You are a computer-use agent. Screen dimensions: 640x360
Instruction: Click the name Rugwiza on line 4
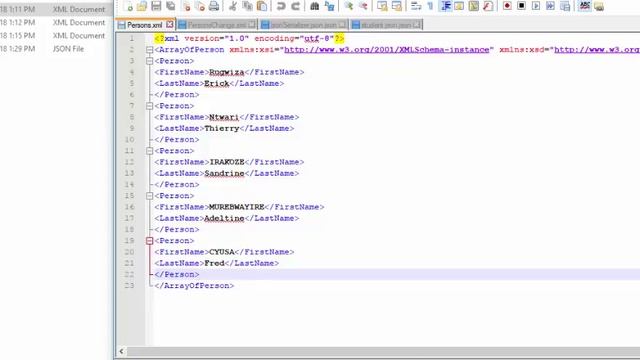[227, 72]
